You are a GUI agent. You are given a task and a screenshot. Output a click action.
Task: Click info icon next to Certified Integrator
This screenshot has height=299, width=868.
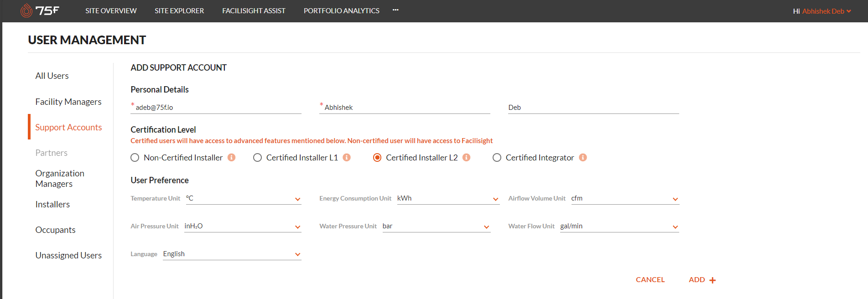pos(583,157)
